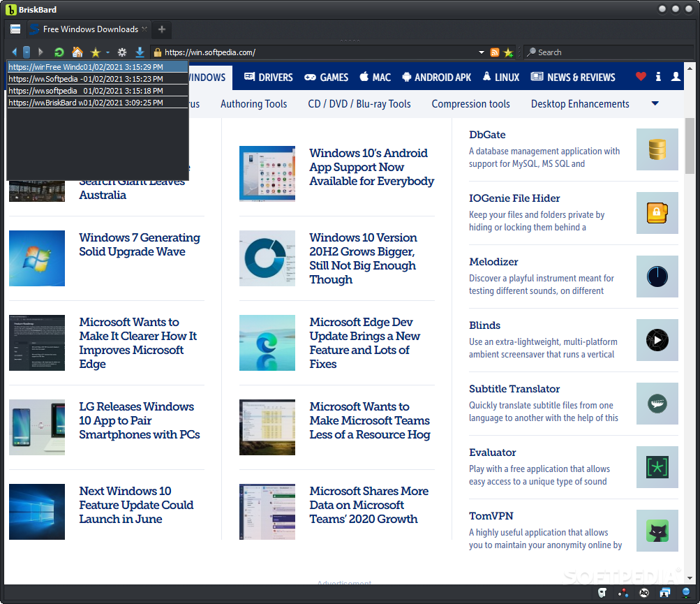Toggle the back history dropdown button

click(27, 52)
